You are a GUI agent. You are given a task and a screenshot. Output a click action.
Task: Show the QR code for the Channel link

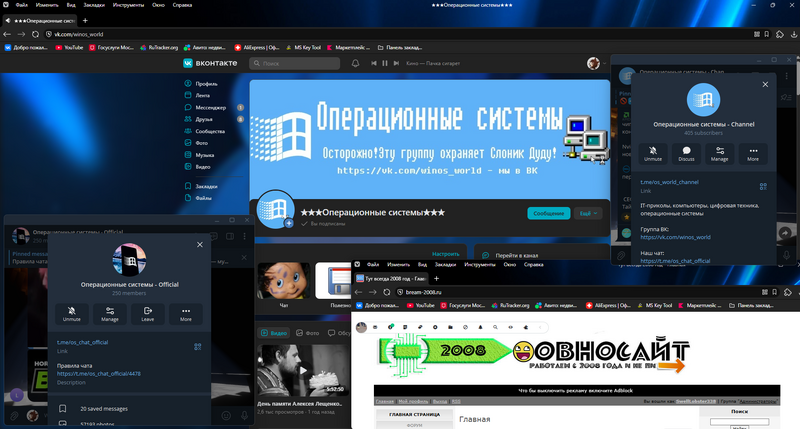pyautogui.click(x=763, y=187)
